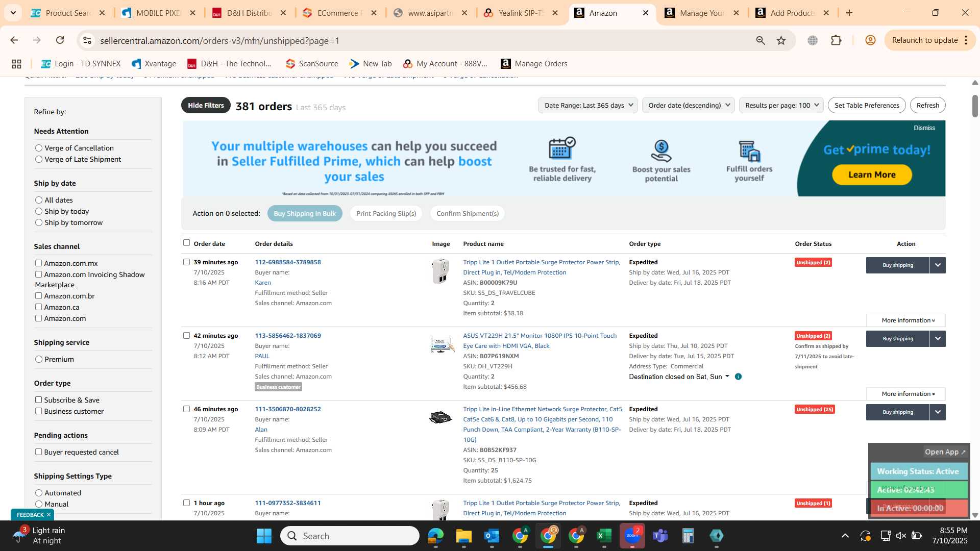
Task: Switch to the Add Products browser tab
Action: [793, 13]
